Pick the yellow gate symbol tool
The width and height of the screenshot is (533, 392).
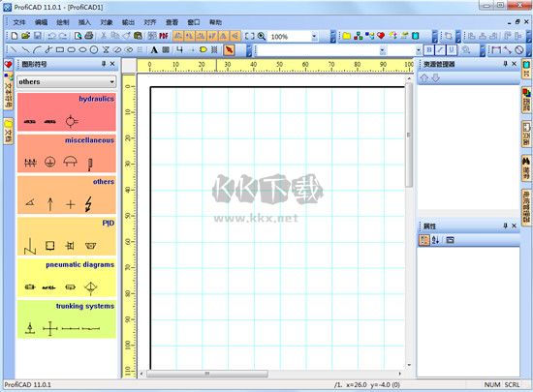click(203, 50)
